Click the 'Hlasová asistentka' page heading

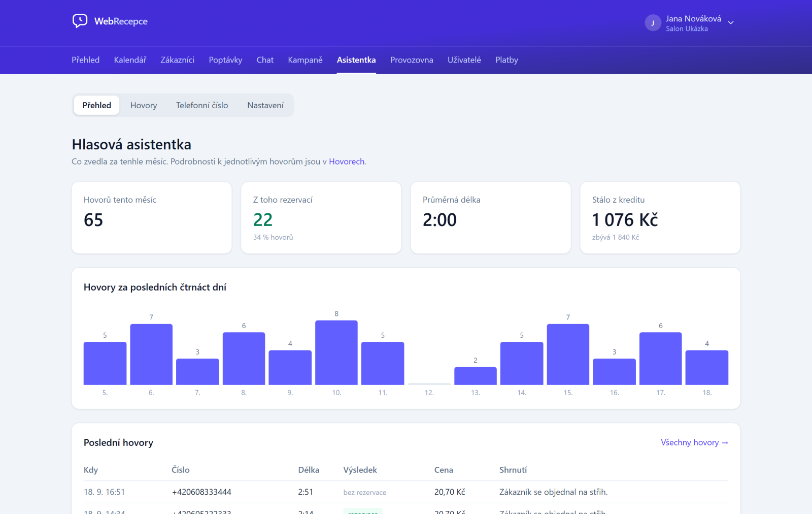[x=131, y=145]
